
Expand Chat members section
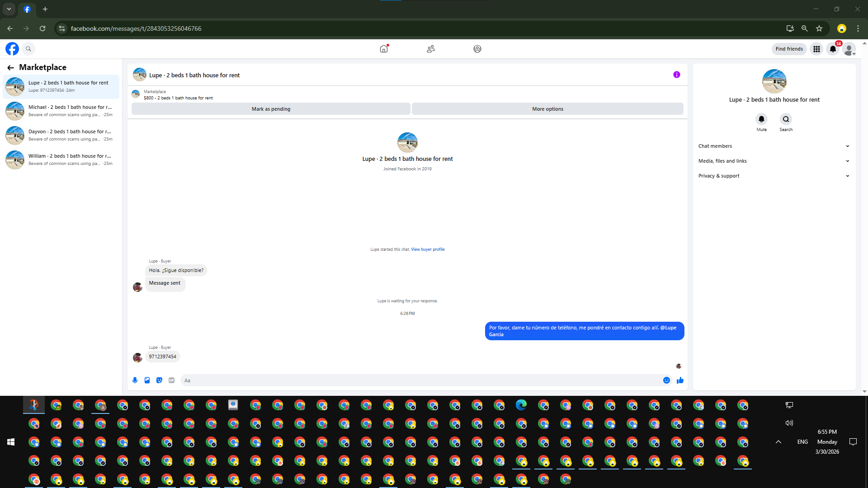click(774, 146)
